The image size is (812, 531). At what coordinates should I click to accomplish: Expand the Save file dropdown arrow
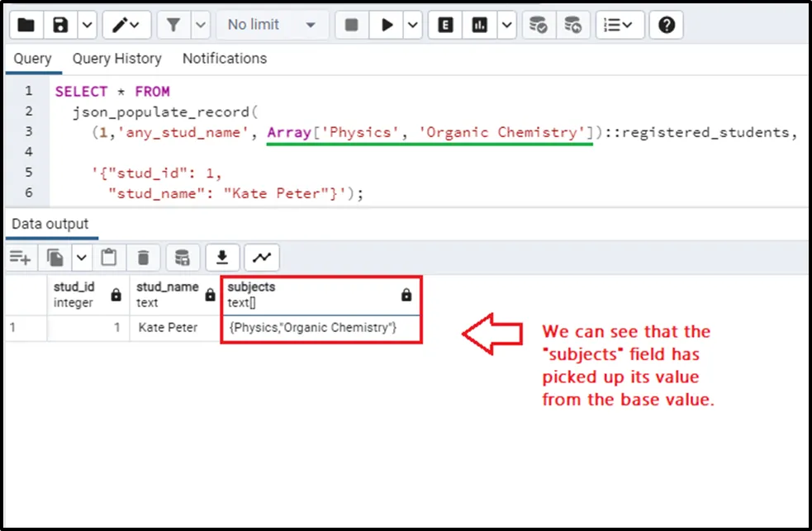pos(87,25)
